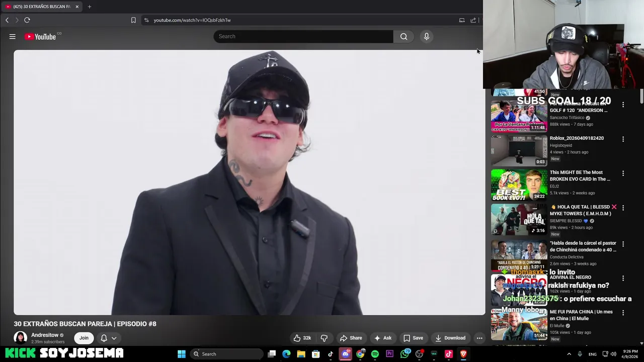Viewport: 644px width, 362px height.
Task: Open site settings icon in the address bar
Action: pos(146,20)
